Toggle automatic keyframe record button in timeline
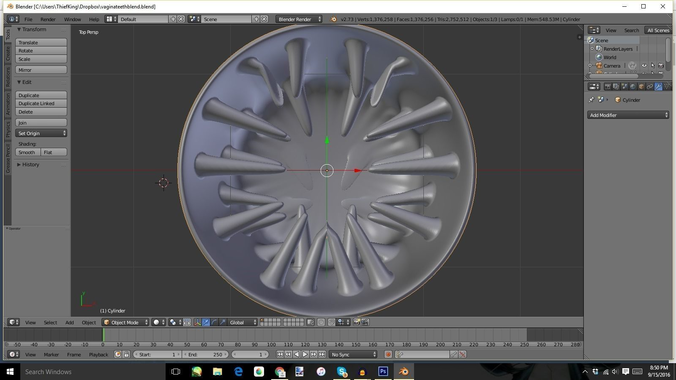 click(x=388, y=354)
